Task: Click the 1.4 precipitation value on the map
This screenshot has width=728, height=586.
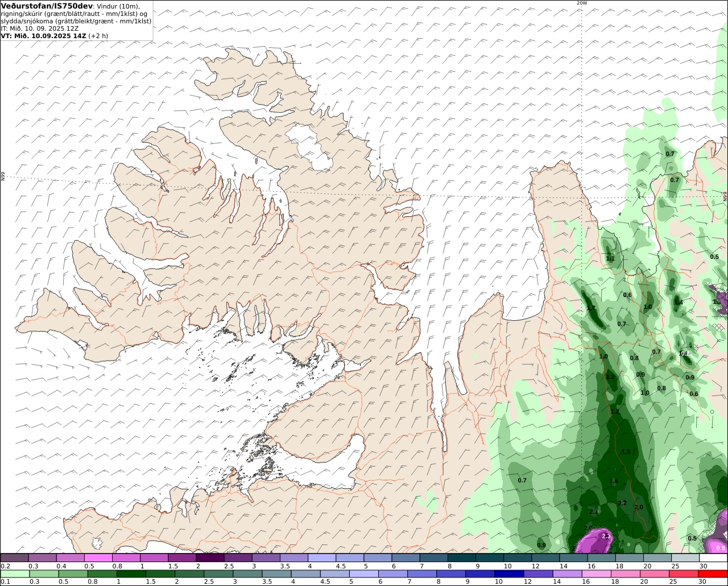Action: point(679,303)
